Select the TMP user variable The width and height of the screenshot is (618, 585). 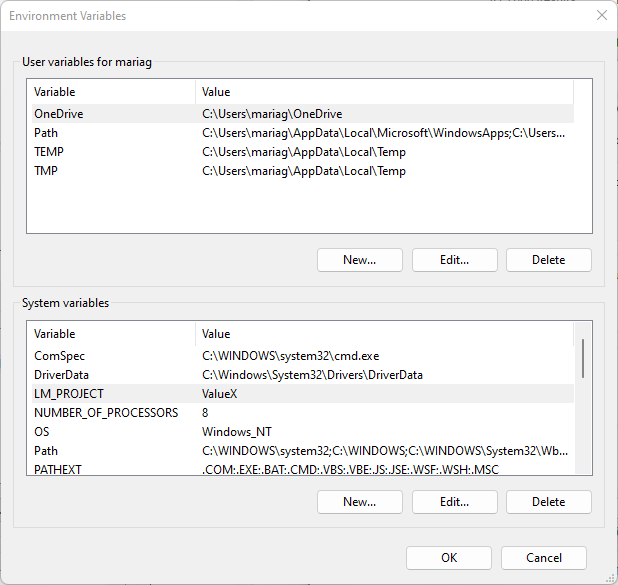pos(46,171)
